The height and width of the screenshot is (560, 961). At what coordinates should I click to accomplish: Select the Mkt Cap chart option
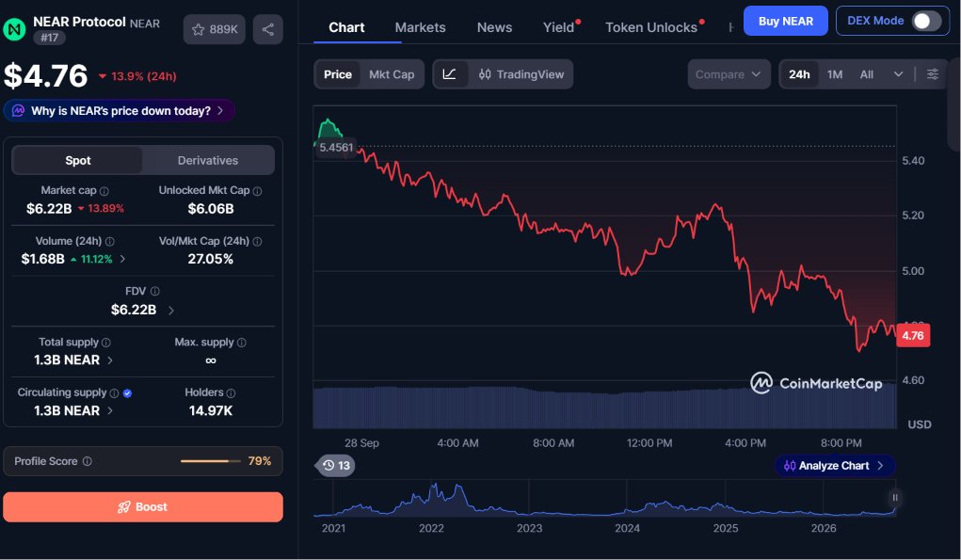click(x=392, y=74)
